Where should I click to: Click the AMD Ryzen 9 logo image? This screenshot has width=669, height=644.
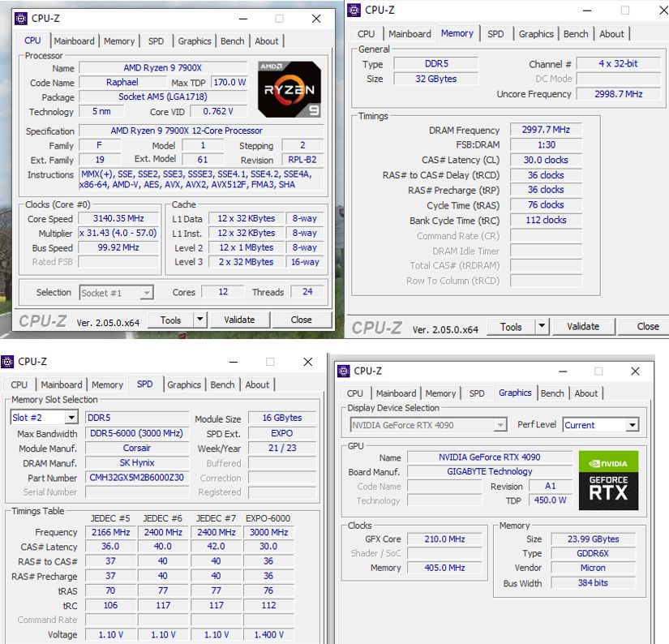289,89
